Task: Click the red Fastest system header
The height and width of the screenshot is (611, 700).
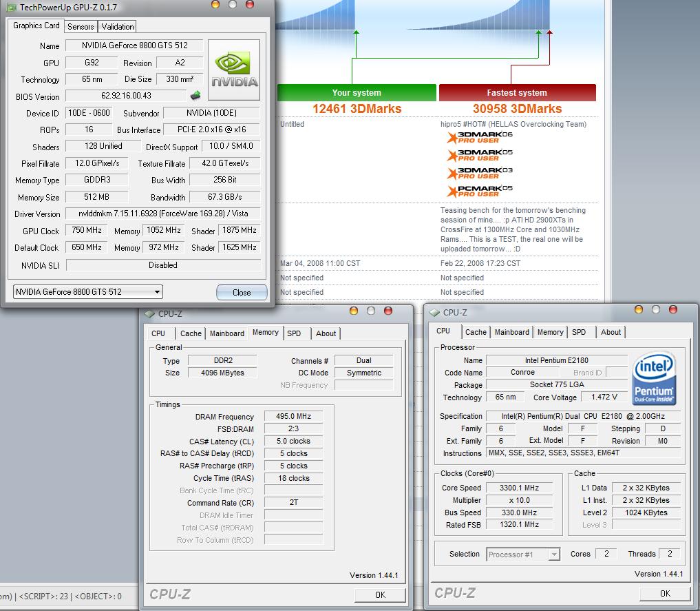Action: click(x=517, y=93)
